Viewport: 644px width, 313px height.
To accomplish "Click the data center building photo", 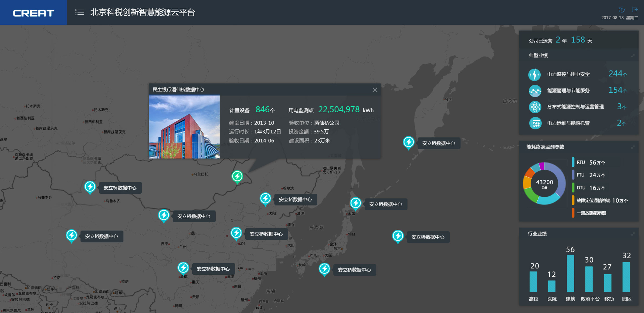I will coord(184,127).
